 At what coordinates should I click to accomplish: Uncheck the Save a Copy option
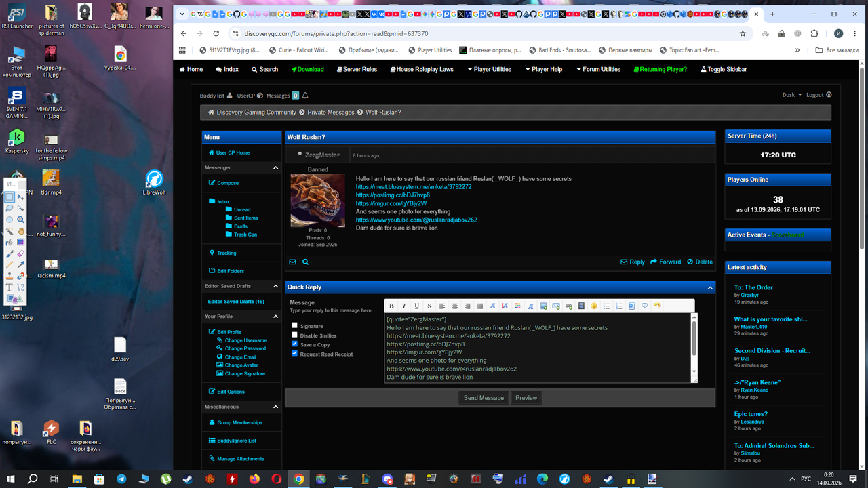click(294, 344)
